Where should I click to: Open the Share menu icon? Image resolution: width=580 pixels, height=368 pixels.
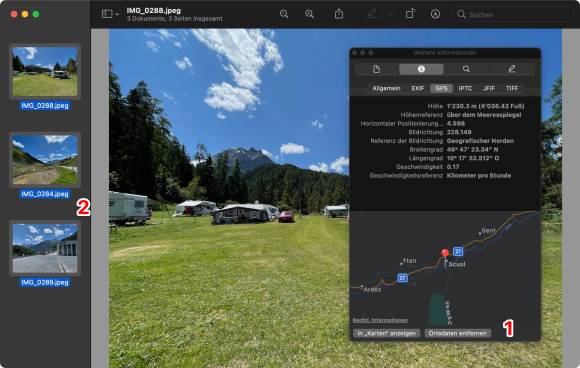tap(339, 14)
